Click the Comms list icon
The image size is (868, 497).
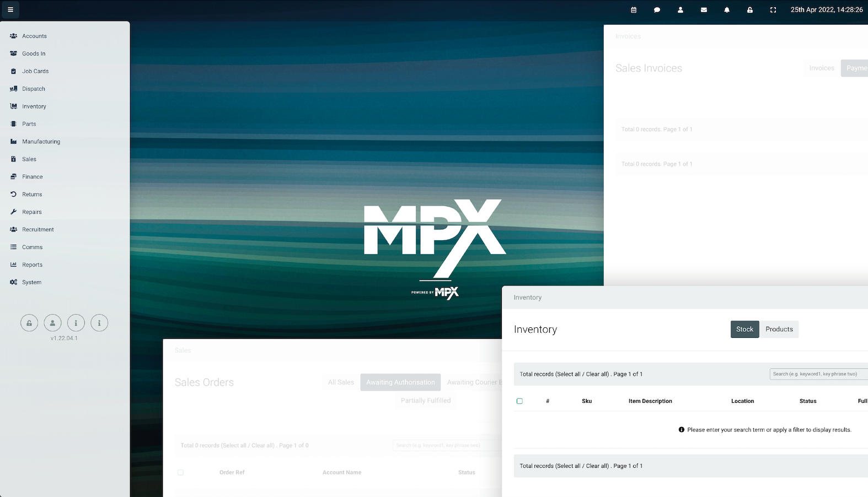pyautogui.click(x=13, y=247)
